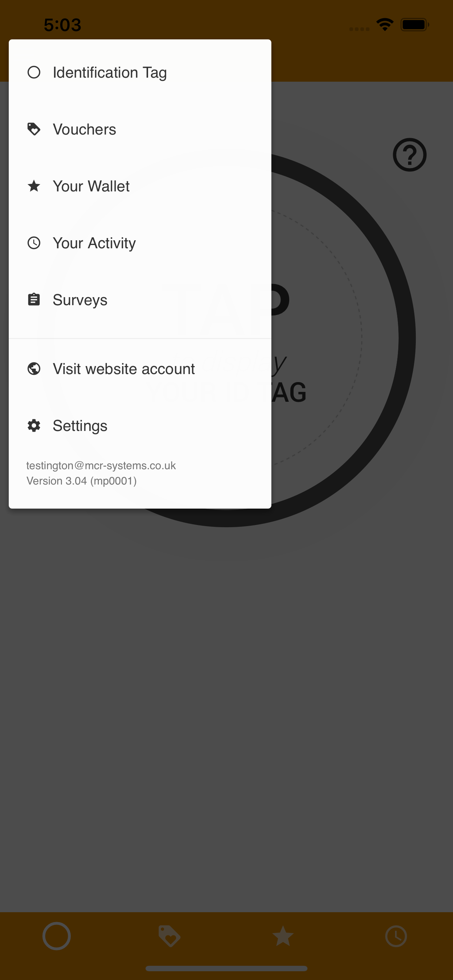Switch to the bottom wallet star tab
453x980 pixels.
pos(283,936)
